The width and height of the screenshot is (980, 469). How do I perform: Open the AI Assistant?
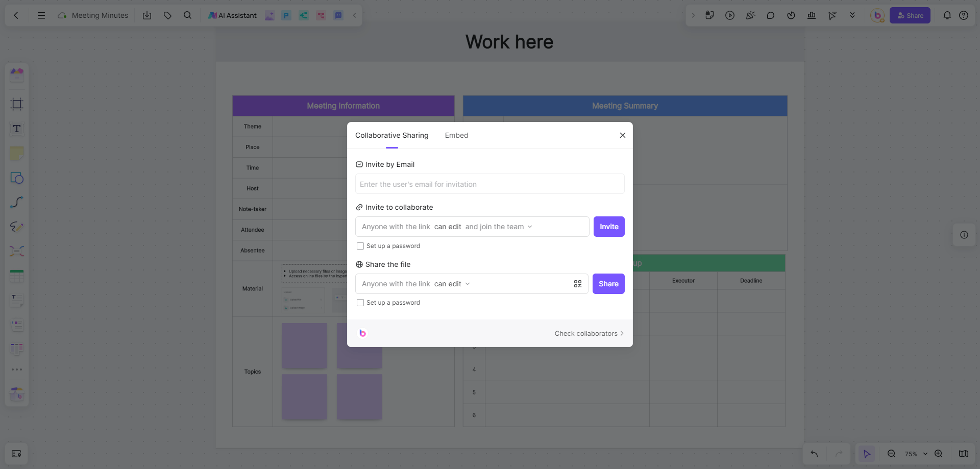pos(232,15)
